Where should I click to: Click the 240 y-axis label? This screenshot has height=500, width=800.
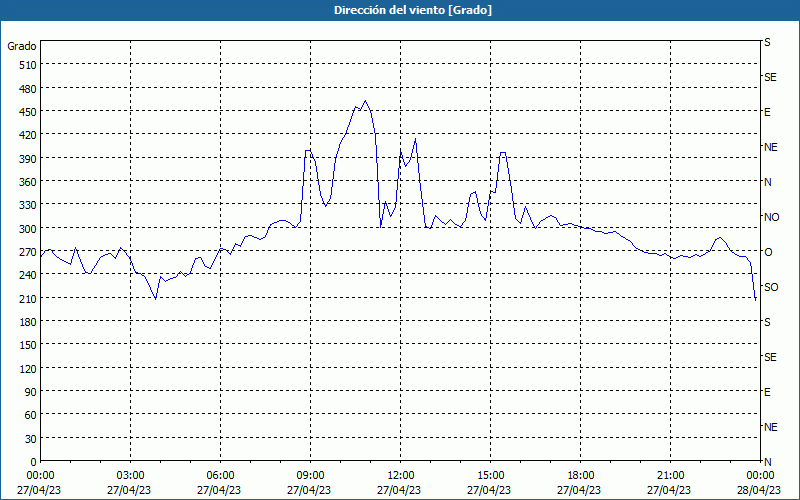point(29,275)
